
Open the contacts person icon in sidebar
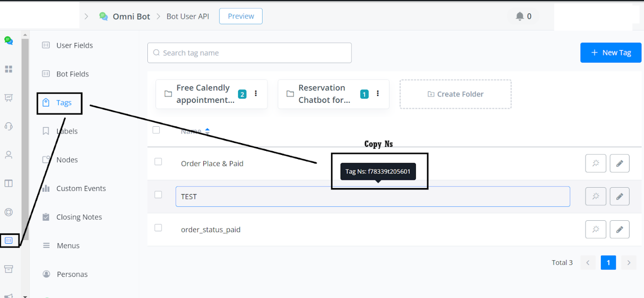pyautogui.click(x=9, y=155)
